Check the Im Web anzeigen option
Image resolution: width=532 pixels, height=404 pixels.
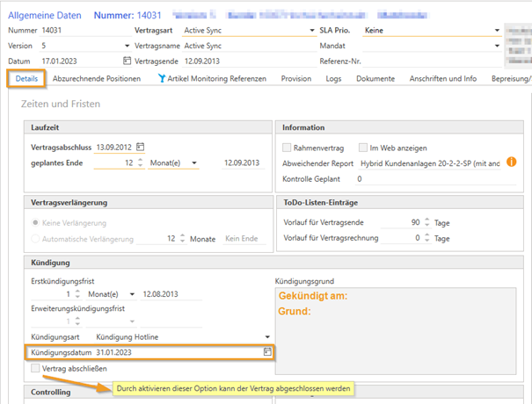click(x=362, y=148)
